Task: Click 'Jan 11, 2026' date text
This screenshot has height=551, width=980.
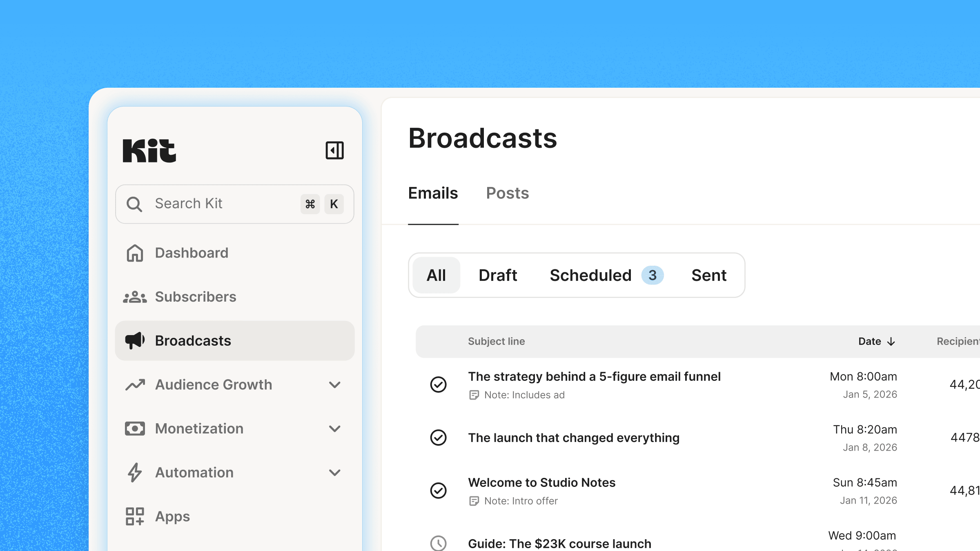Action: pyautogui.click(x=868, y=500)
